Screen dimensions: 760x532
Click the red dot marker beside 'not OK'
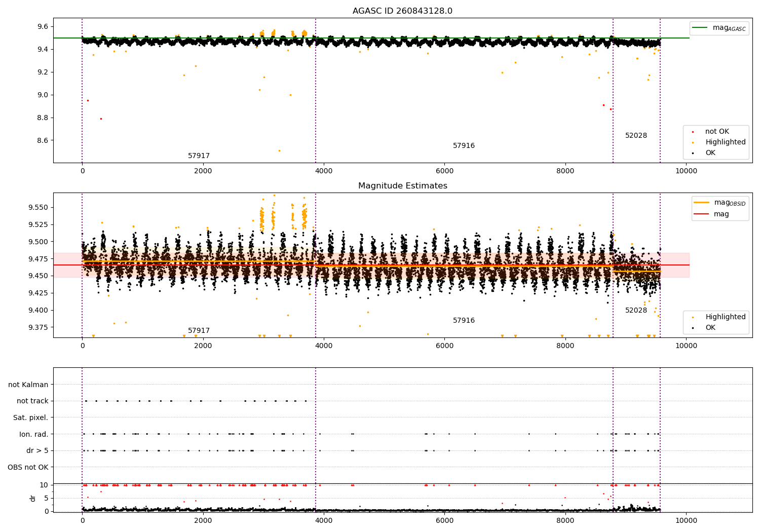click(x=693, y=132)
